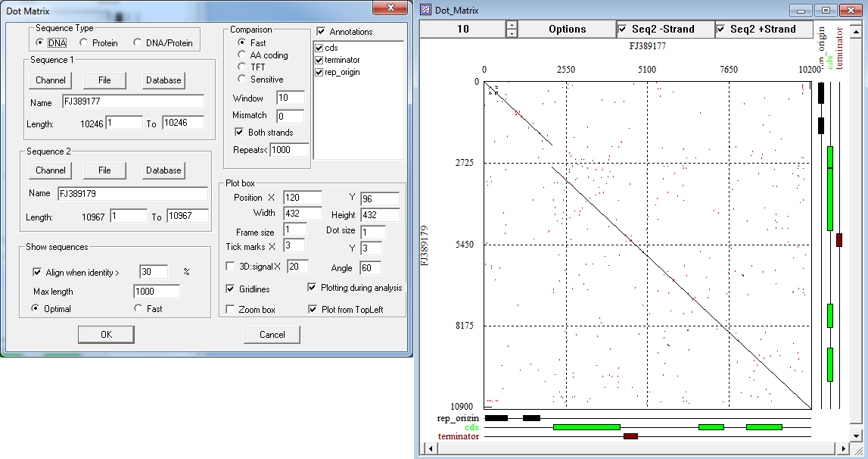Toggle Align when identity checkbox

37,272
